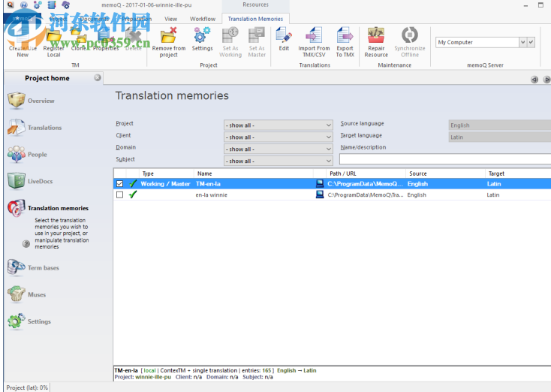Screen dimensions: 551x392
Task: Open translation memory Settings in ribbon
Action: tap(202, 39)
